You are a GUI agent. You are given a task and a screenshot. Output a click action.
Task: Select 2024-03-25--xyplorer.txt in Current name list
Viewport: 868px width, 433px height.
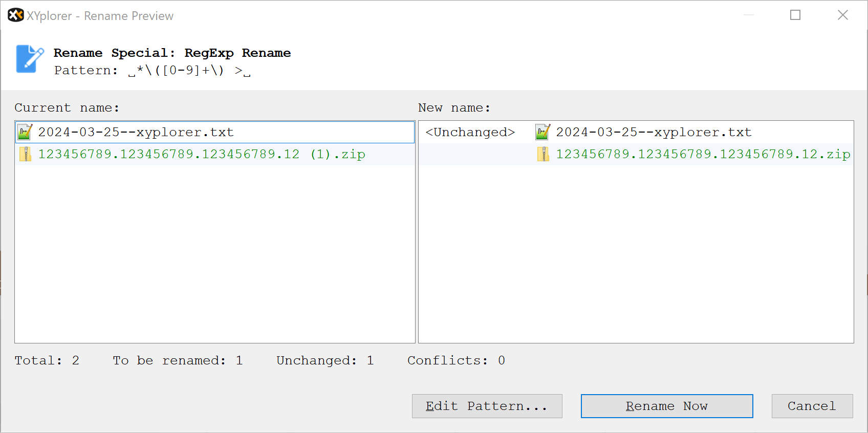(214, 132)
